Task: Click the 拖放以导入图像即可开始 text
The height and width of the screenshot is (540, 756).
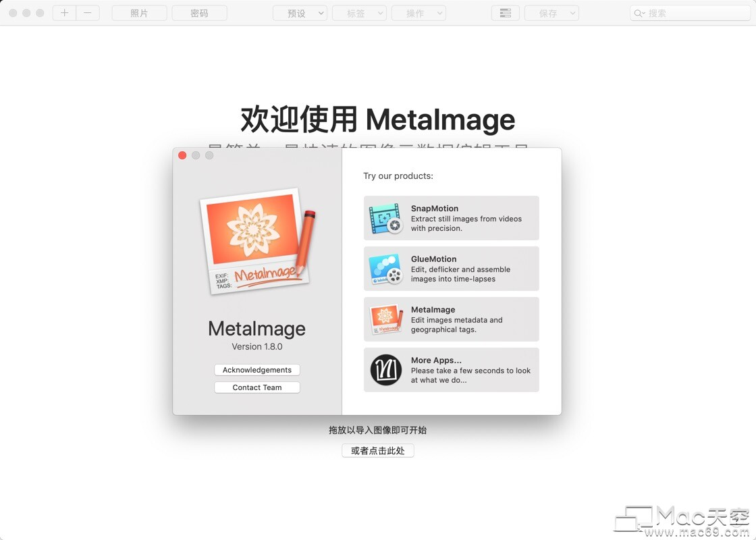Action: (378, 430)
